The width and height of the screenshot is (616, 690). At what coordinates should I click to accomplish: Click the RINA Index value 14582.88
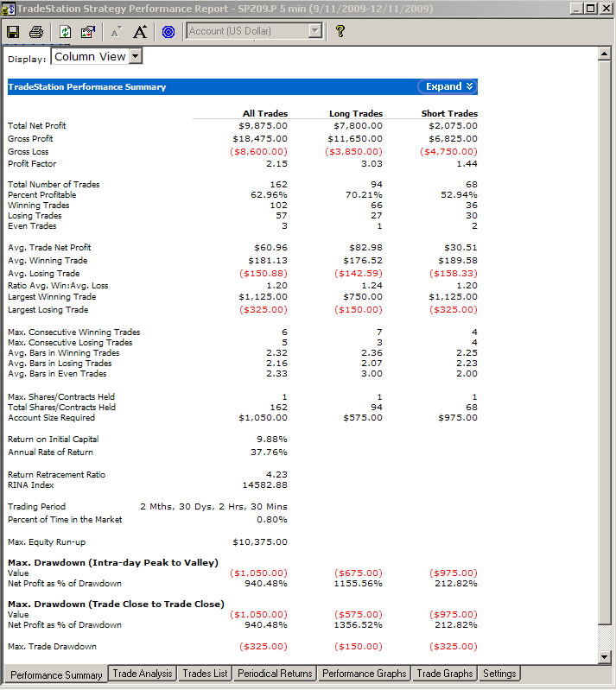coord(264,485)
